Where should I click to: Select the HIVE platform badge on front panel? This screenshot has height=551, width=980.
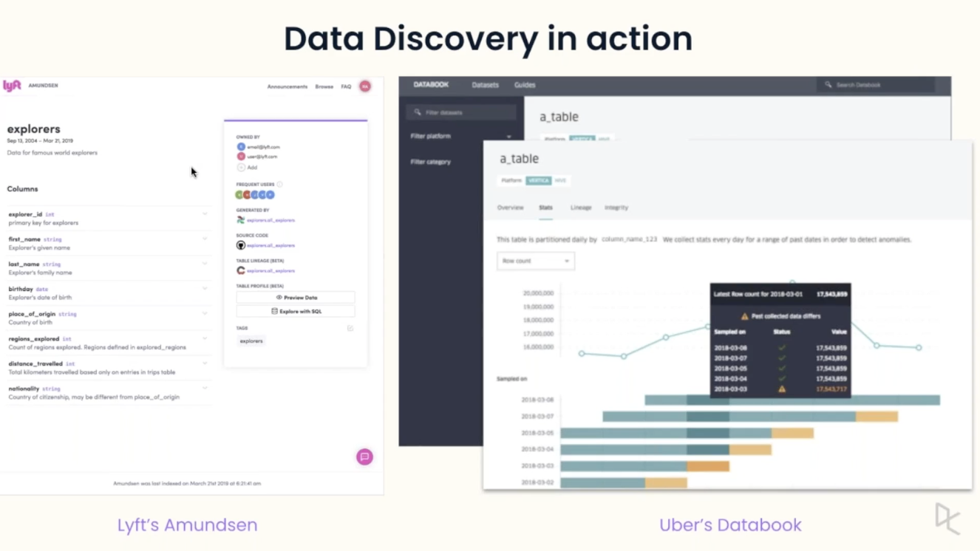(560, 180)
